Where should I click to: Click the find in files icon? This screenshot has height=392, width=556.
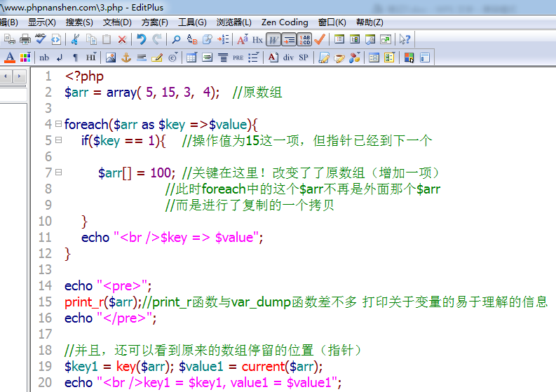(x=208, y=39)
